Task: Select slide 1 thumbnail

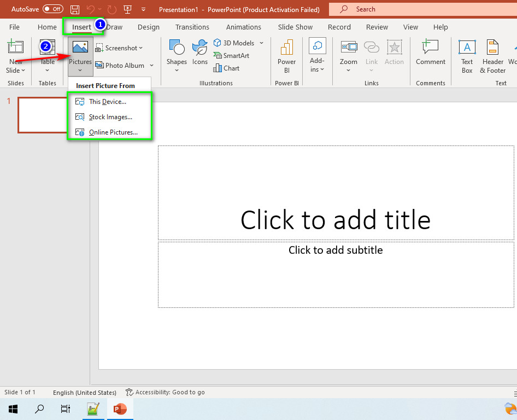Action: [x=43, y=115]
